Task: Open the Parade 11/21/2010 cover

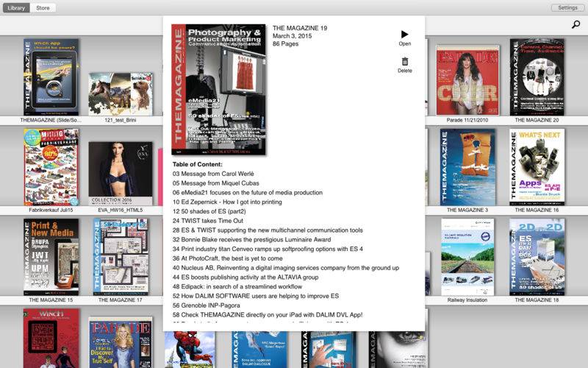Action: click(467, 80)
